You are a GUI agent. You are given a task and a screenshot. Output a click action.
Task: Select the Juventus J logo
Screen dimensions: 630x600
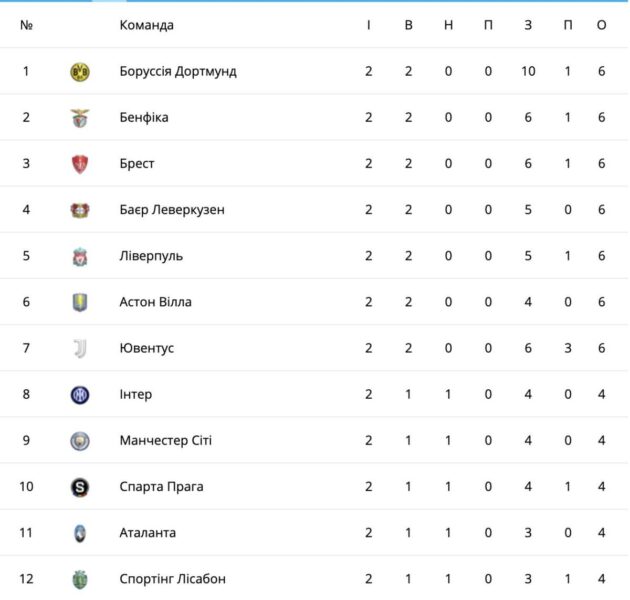pos(80,348)
